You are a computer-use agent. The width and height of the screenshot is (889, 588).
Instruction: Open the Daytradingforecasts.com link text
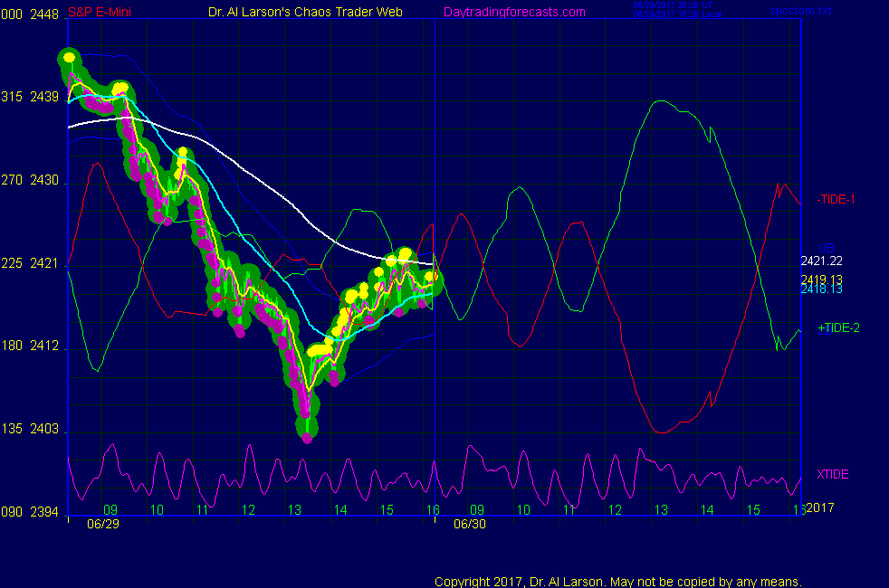point(514,12)
